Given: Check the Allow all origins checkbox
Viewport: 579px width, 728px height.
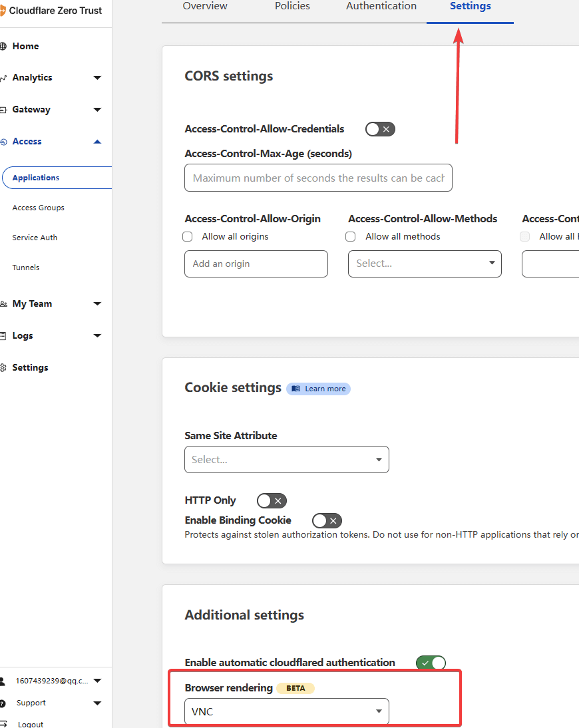Looking at the screenshot, I should [x=188, y=236].
